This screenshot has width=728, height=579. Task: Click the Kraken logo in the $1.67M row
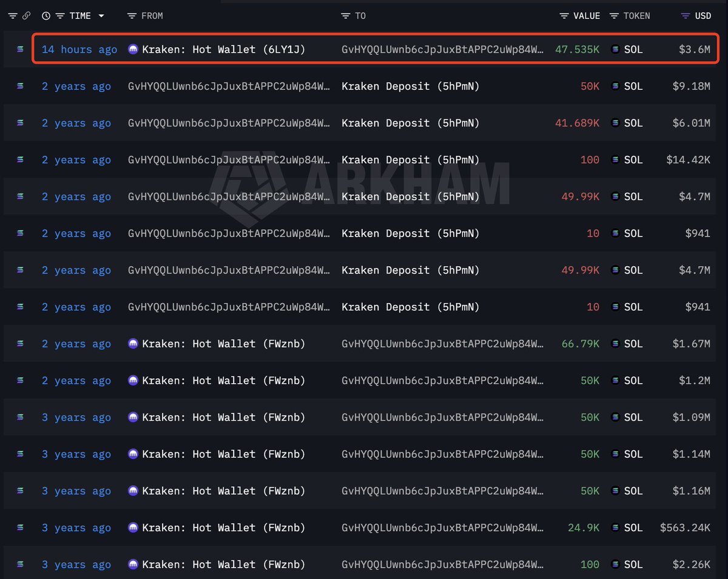(133, 344)
